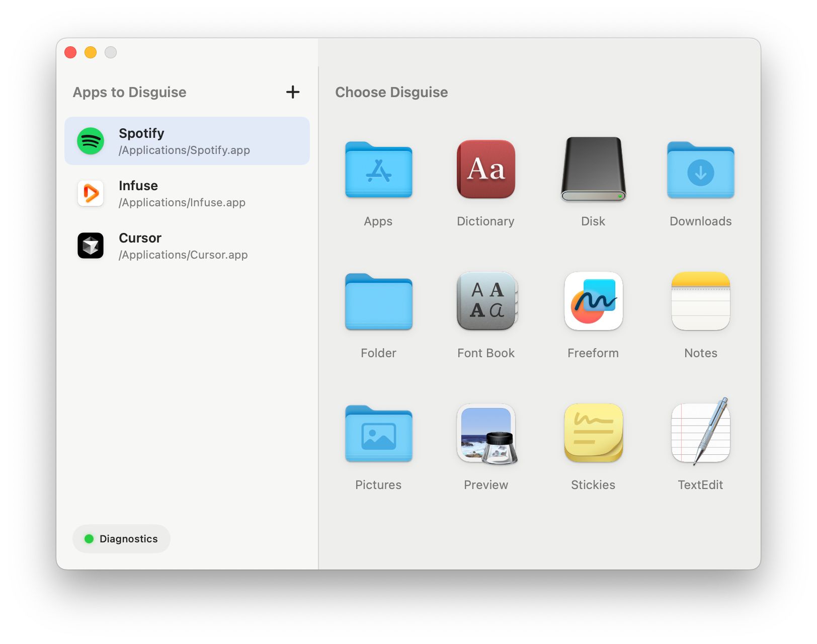Viewport: 817px width, 644px height.
Task: Pick the TextEdit disguise
Action: [700, 434]
